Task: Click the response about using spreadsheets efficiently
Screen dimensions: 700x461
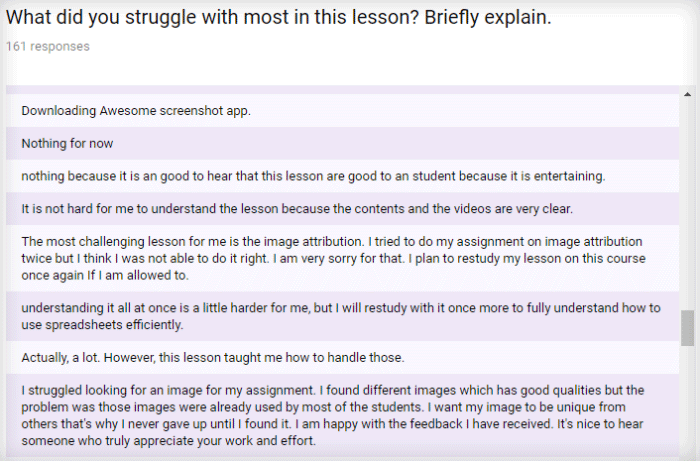Action: point(342,316)
